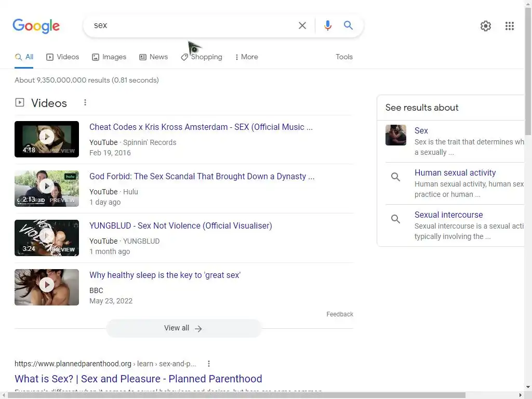Click the 'Spinnin' Records' channel text

150,142
